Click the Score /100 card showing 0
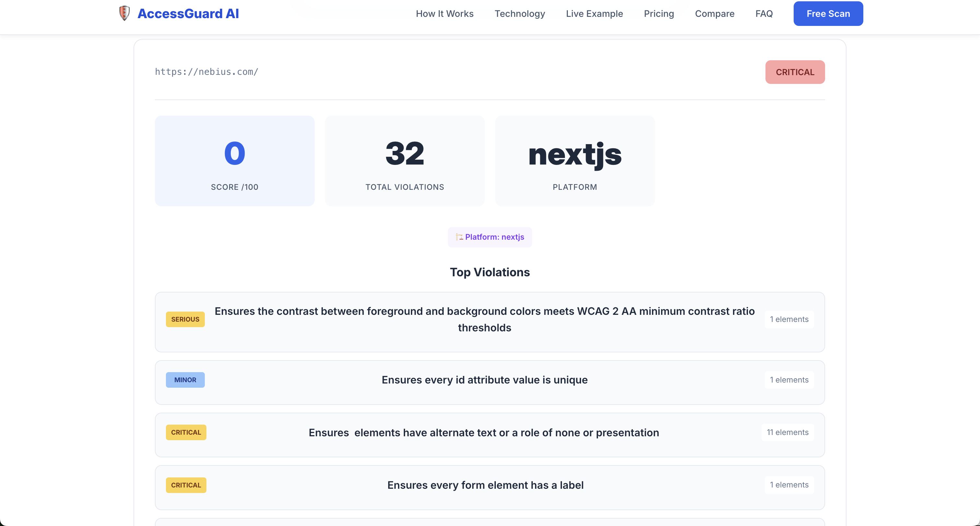The width and height of the screenshot is (980, 526). (x=235, y=161)
